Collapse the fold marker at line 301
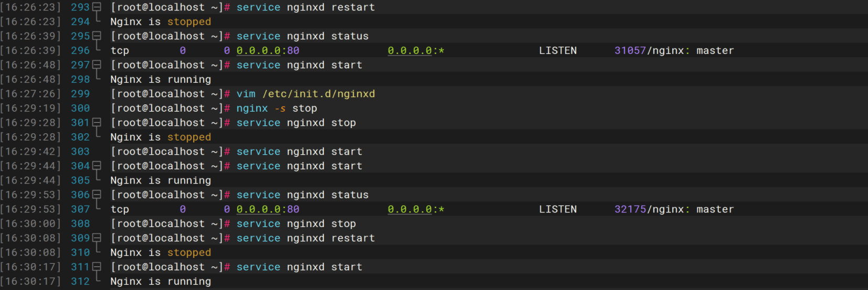The image size is (868, 290). pyautogui.click(x=97, y=123)
